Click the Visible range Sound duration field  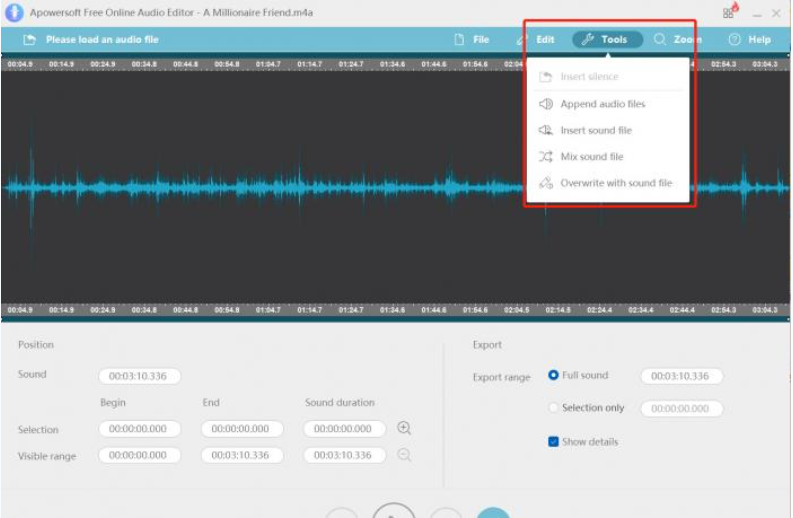(x=344, y=455)
